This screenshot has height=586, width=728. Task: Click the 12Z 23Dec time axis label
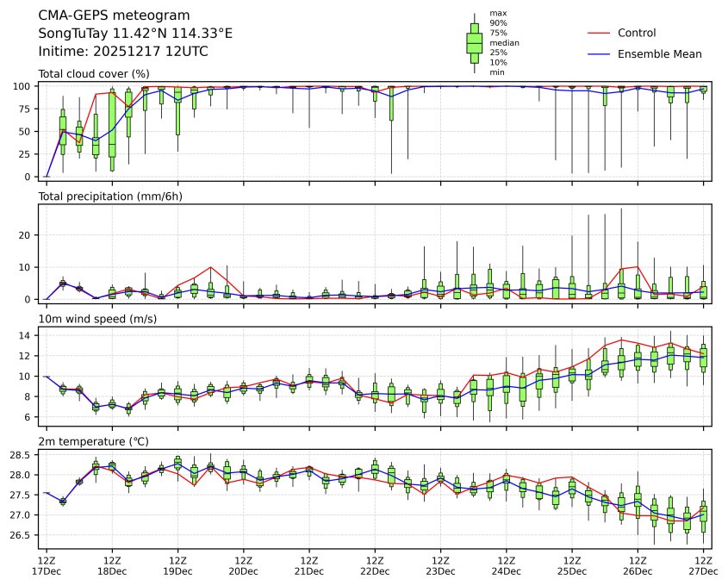(x=440, y=564)
